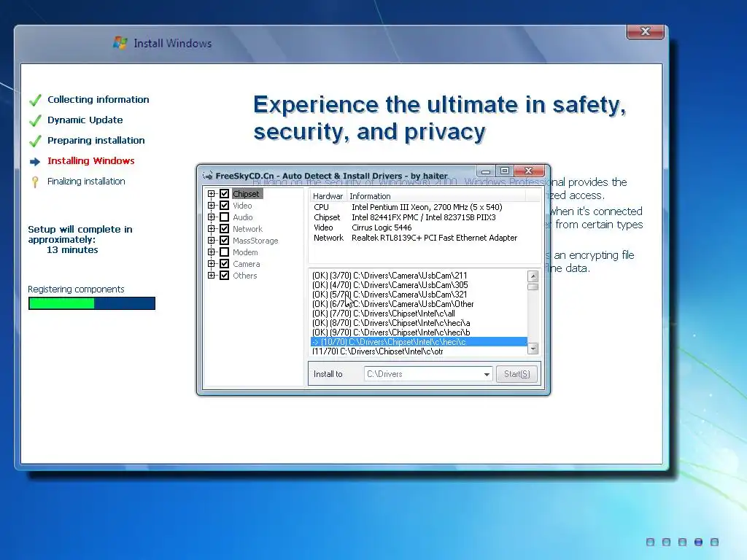Expand the Modem tree node
The width and height of the screenshot is (747, 560).
click(211, 252)
